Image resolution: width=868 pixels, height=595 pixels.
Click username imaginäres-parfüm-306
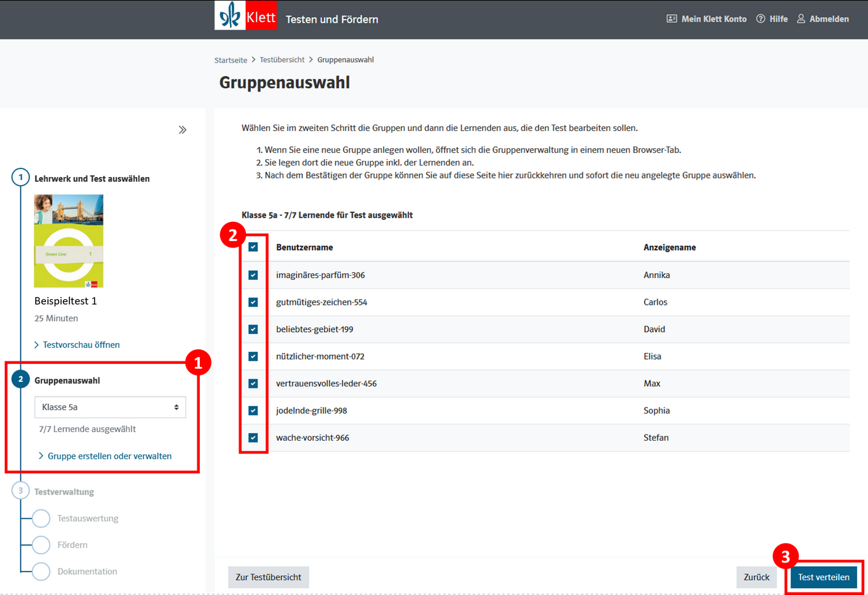320,275
